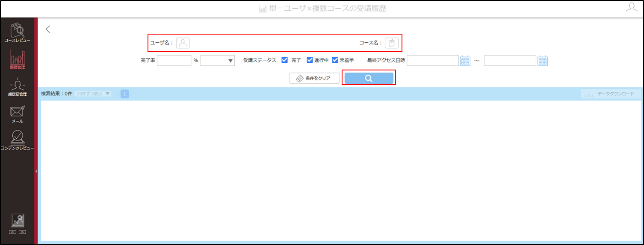Click the 単一ユーザ×複数コースの受講履歴 page title
The image size is (644, 245).
tap(328, 8)
